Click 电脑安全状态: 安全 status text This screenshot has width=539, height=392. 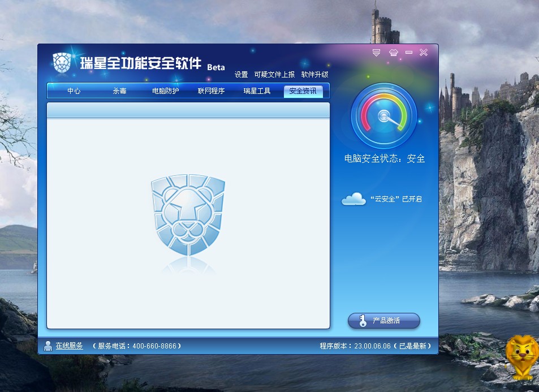click(385, 158)
